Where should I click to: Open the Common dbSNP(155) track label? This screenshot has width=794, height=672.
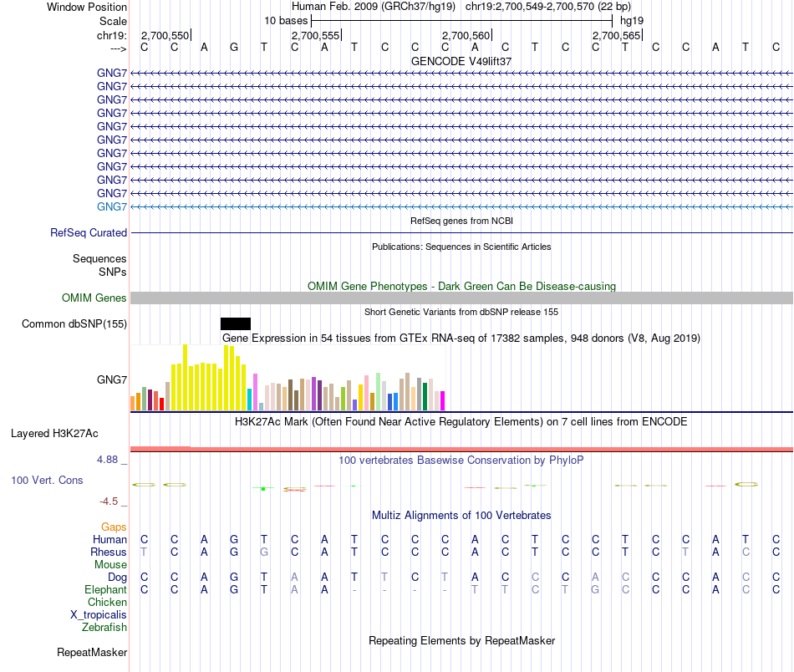click(x=74, y=323)
